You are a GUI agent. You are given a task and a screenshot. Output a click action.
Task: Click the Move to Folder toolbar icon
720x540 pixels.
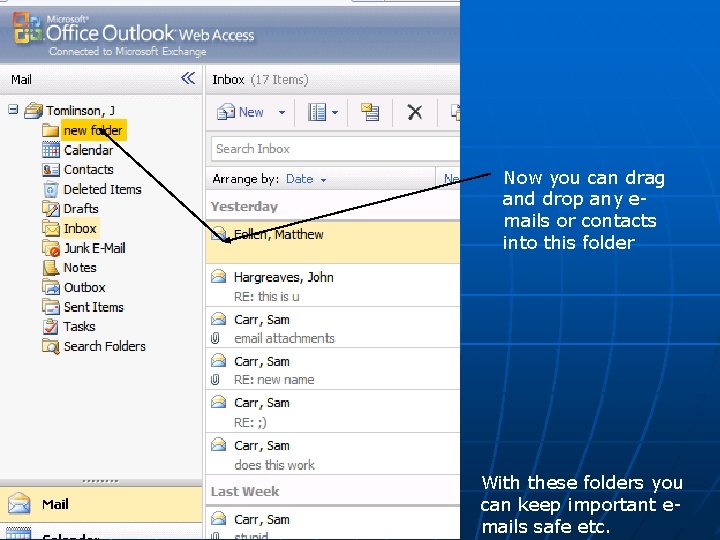click(370, 112)
